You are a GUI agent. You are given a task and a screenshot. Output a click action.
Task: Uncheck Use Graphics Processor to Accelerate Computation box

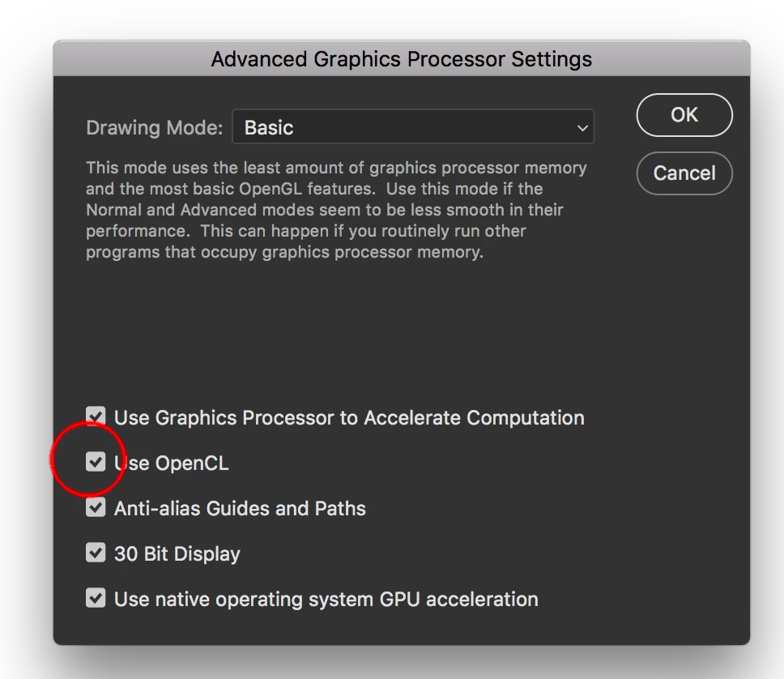click(96, 417)
